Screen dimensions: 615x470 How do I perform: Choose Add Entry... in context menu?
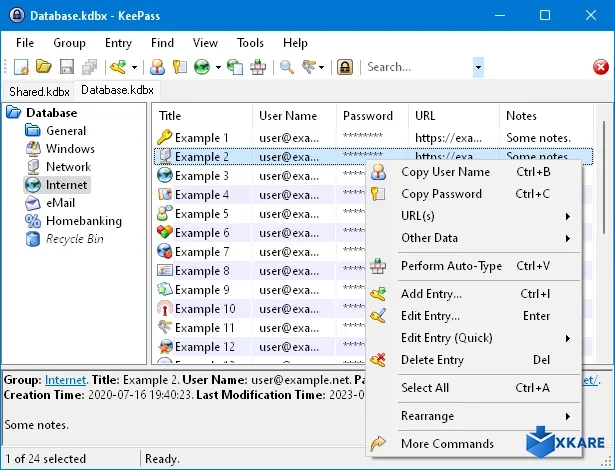(473, 294)
